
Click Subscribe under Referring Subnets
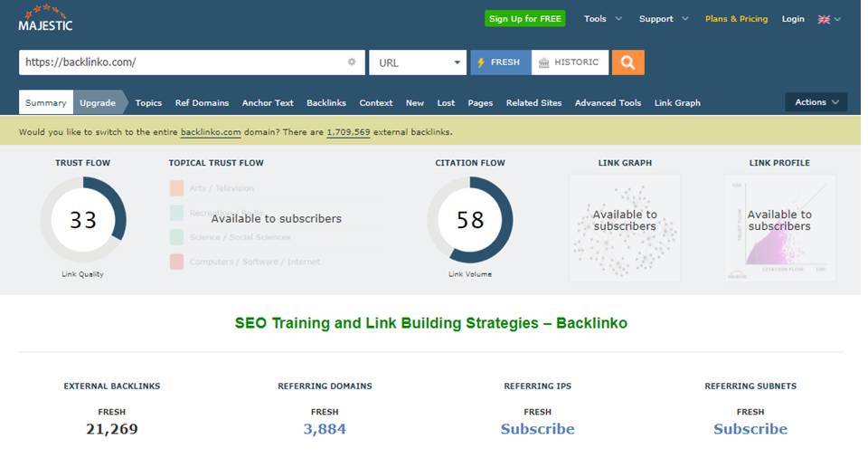tap(750, 429)
